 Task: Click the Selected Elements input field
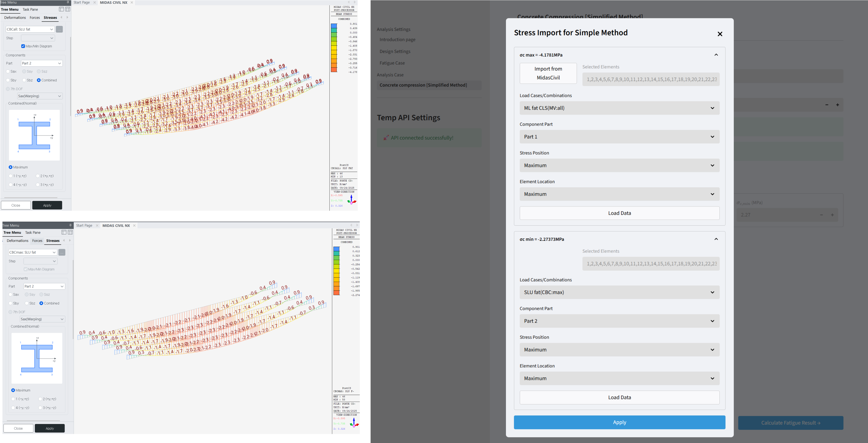coord(651,79)
